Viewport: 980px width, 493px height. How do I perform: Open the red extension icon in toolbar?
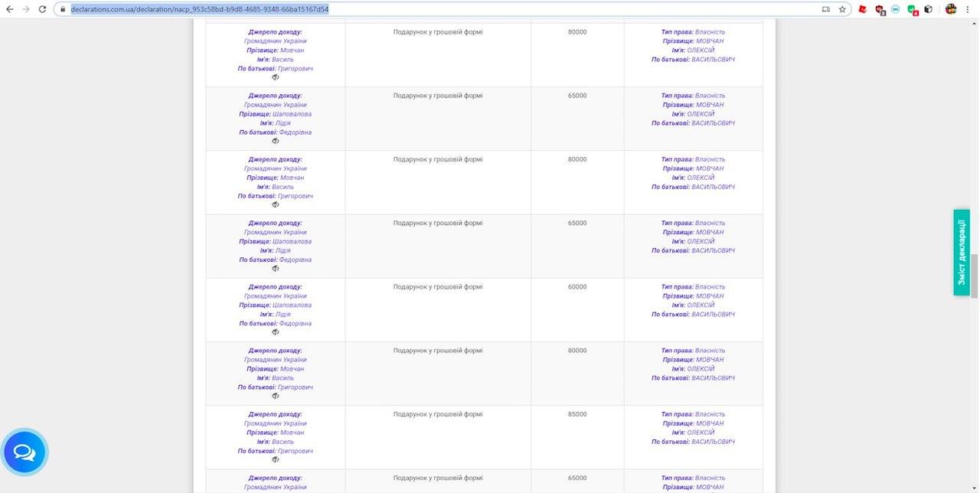(x=863, y=9)
